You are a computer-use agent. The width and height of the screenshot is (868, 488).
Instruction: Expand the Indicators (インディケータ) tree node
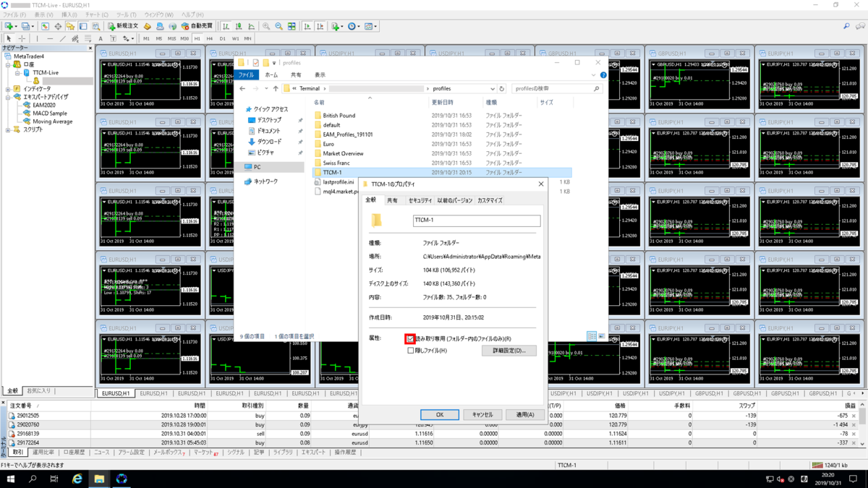point(8,89)
